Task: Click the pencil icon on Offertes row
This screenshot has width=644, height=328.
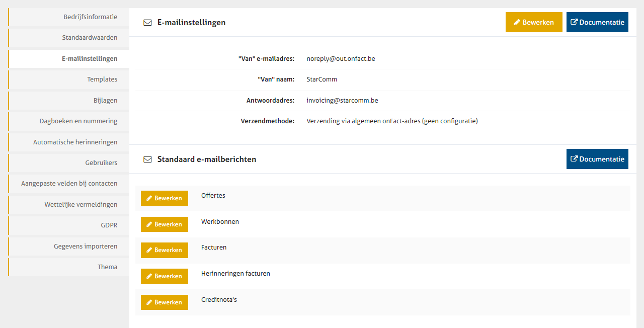Action: point(149,199)
